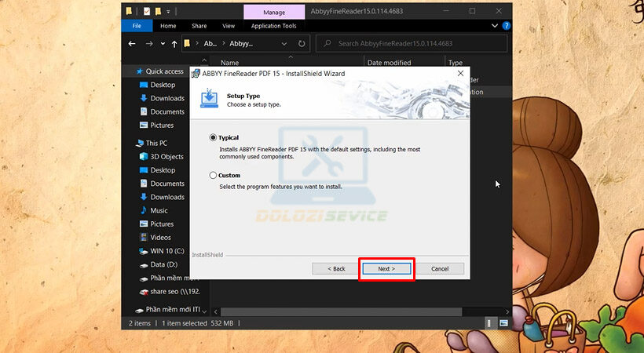Open the File menu in Explorer

click(x=137, y=26)
